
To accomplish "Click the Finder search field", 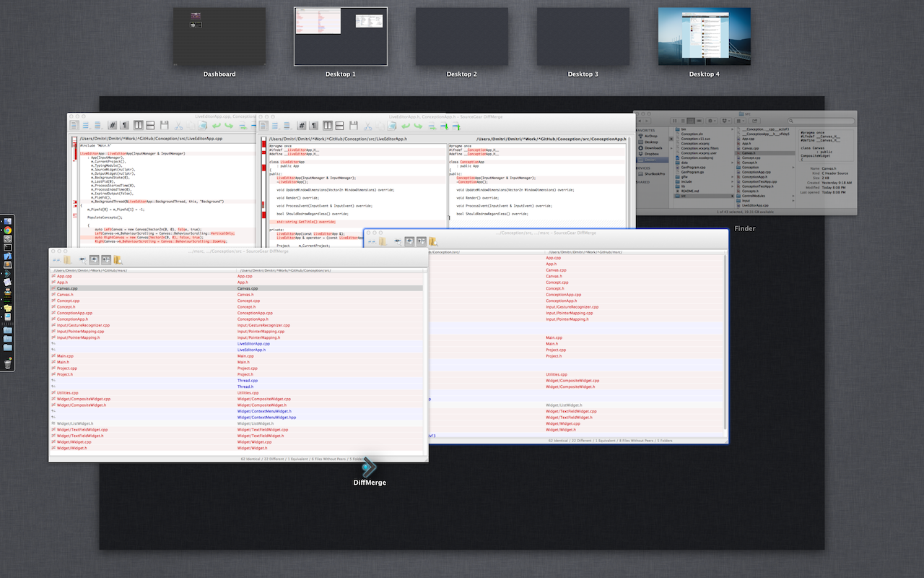I will pos(821,121).
